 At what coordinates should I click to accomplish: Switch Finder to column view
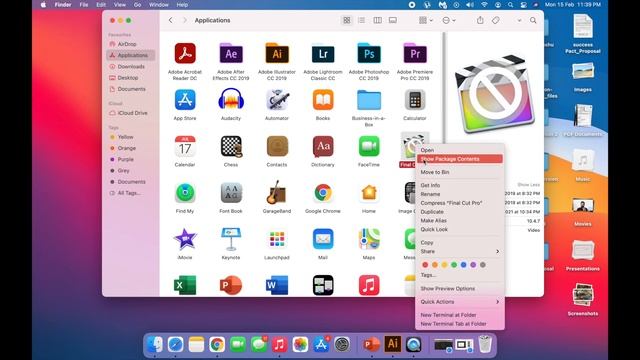click(x=378, y=20)
